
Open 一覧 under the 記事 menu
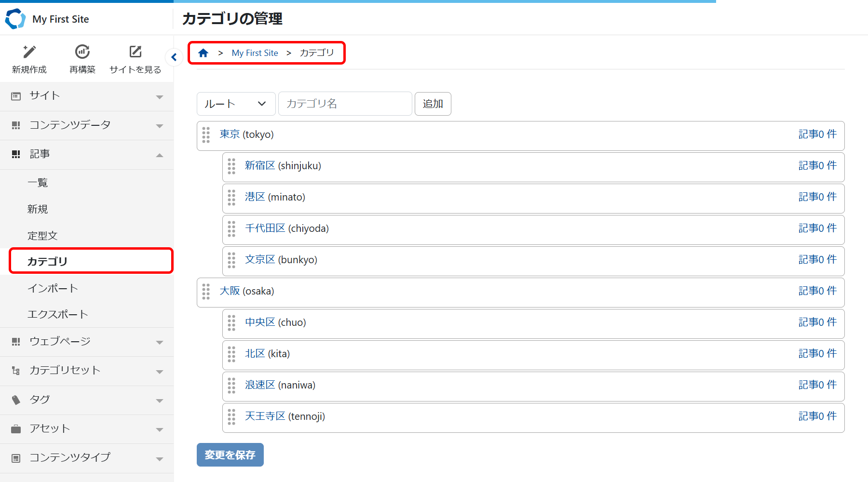(38, 183)
